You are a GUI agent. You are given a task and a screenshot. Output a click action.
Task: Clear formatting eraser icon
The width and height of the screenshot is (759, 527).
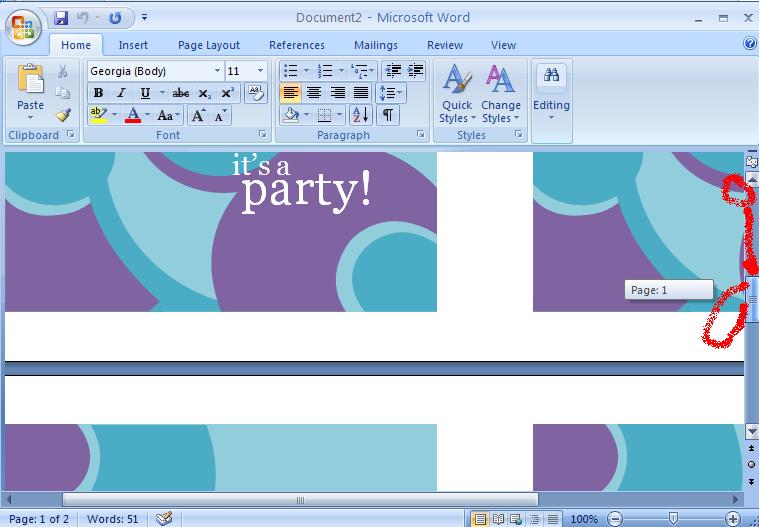[x=256, y=93]
